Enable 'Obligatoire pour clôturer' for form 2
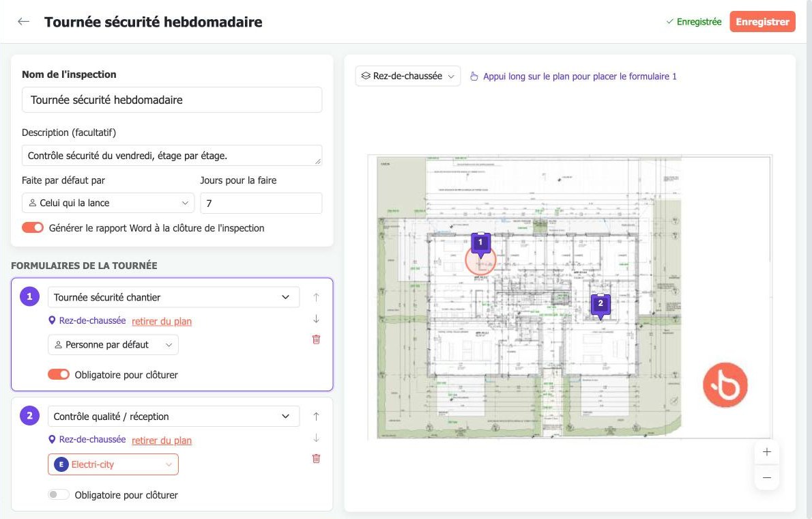Viewport: 812px width, 519px height. [59, 494]
